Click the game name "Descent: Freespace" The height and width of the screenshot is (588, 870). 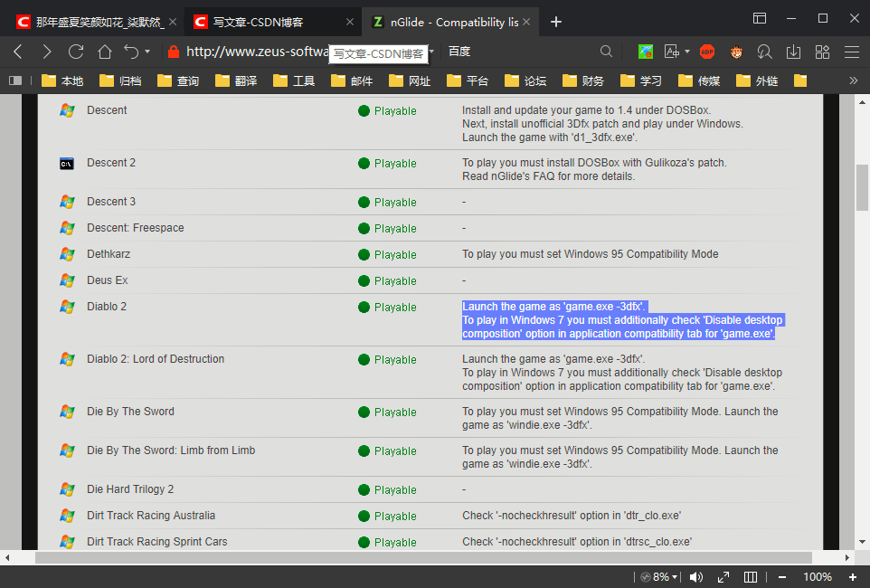pos(136,228)
